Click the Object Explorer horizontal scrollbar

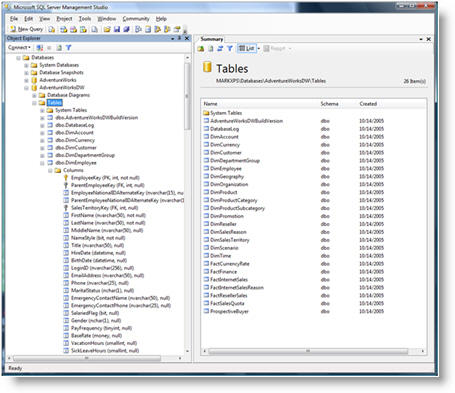click(87, 358)
